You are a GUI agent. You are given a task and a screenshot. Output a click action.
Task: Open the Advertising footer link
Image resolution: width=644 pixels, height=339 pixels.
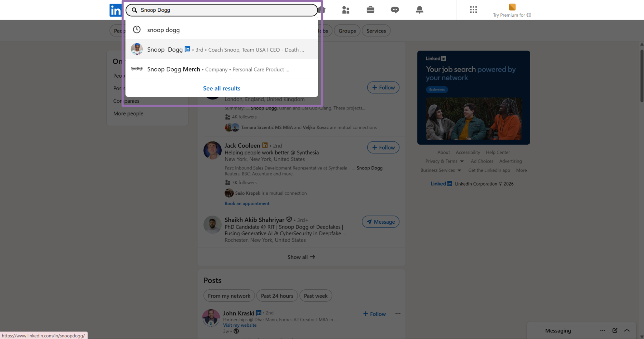510,161
